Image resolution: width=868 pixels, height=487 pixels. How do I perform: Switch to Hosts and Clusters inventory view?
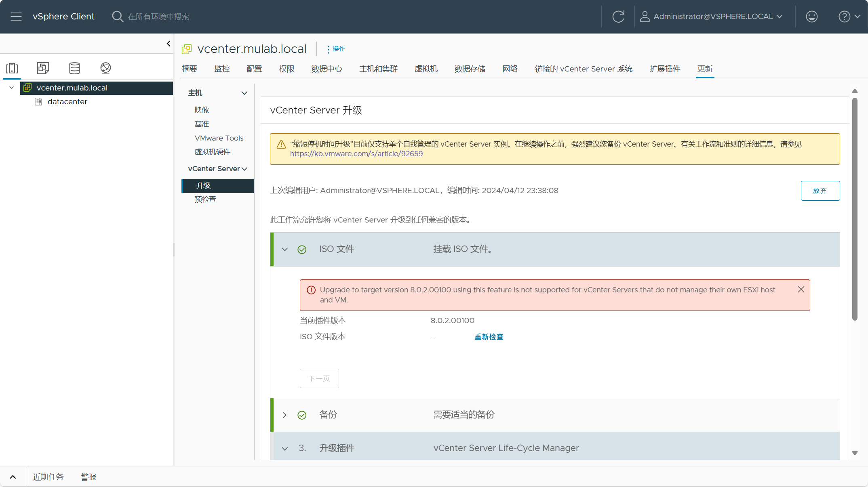pyautogui.click(x=12, y=68)
